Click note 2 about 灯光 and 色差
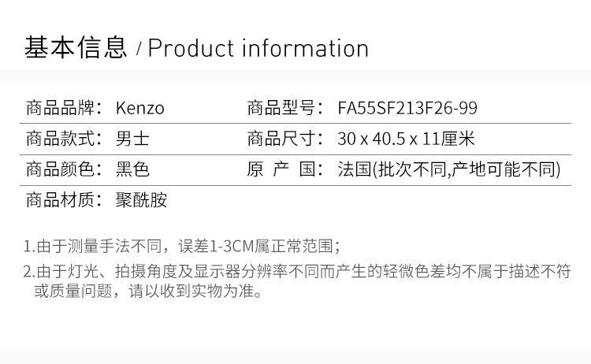 click(296, 273)
